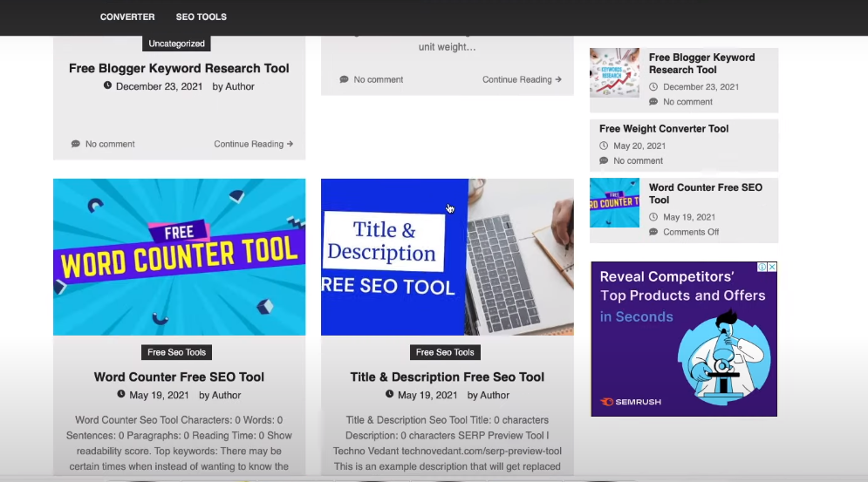The width and height of the screenshot is (868, 482).
Task: Click the Semrush logo in the ad
Action: (631, 402)
